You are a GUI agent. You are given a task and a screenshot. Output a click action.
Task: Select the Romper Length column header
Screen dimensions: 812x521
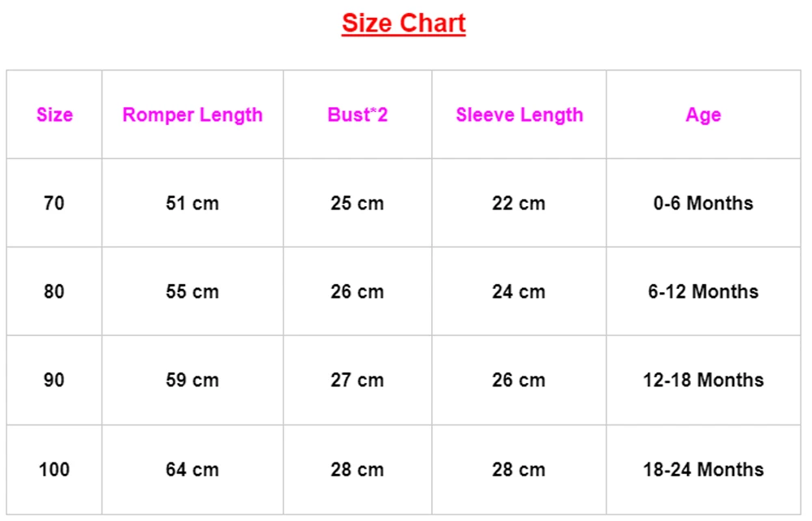(x=192, y=114)
